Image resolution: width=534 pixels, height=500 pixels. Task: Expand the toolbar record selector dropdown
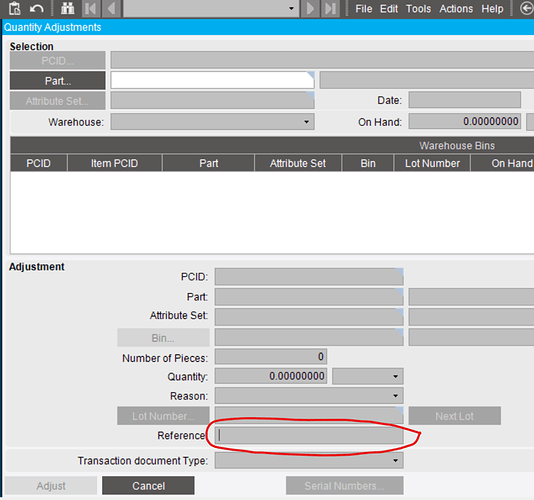point(291,9)
